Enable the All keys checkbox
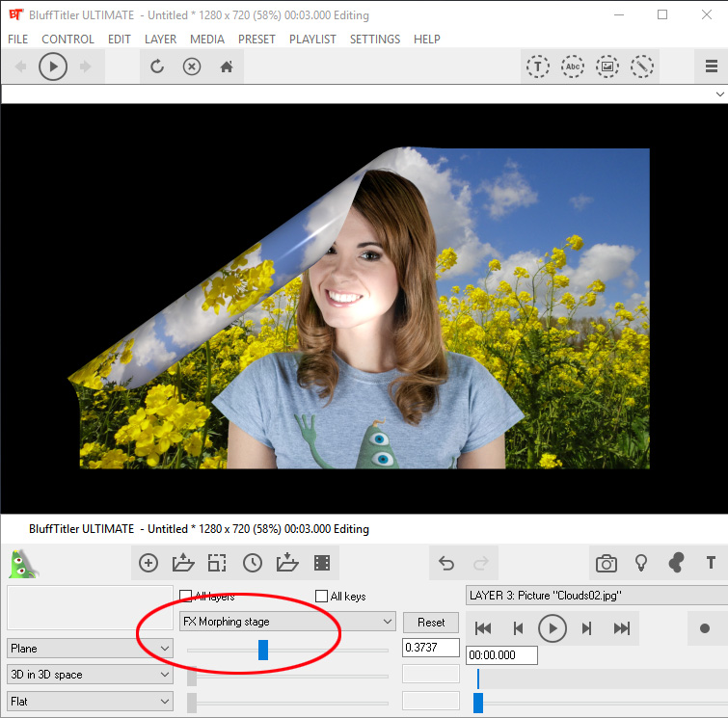The width and height of the screenshot is (728, 718). click(x=322, y=597)
